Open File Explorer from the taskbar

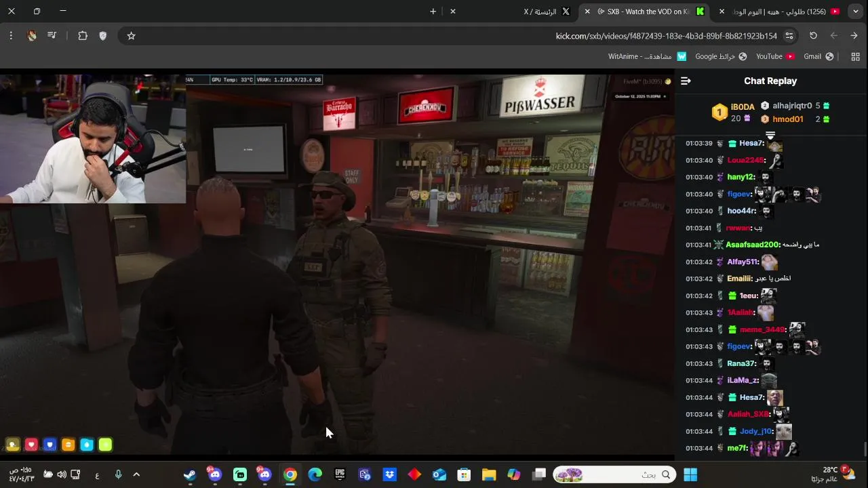pos(489,475)
